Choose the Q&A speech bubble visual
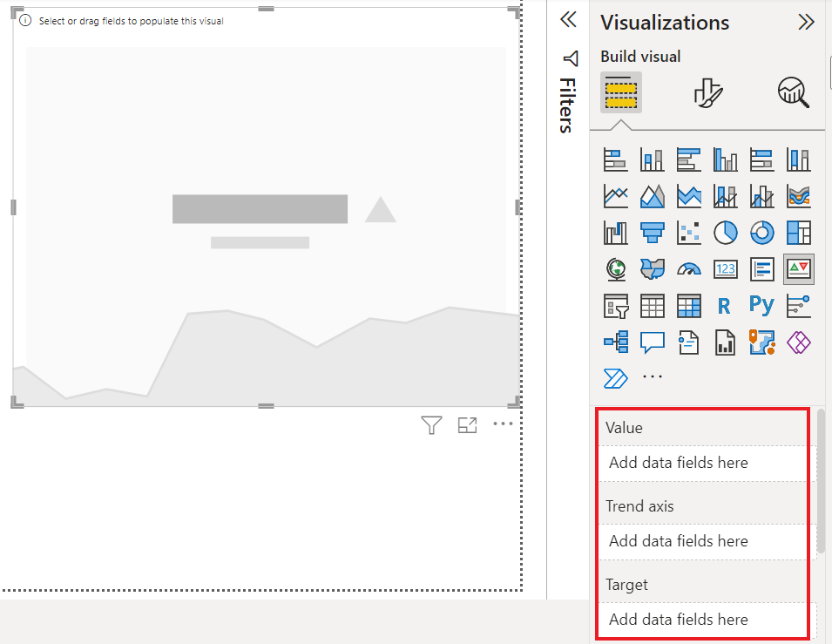832x644 pixels. (x=653, y=342)
